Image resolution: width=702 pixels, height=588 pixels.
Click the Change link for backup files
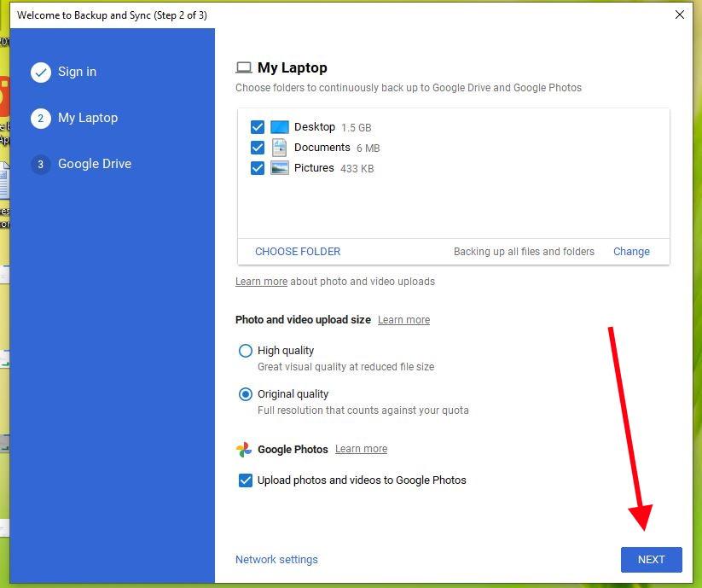coord(631,252)
